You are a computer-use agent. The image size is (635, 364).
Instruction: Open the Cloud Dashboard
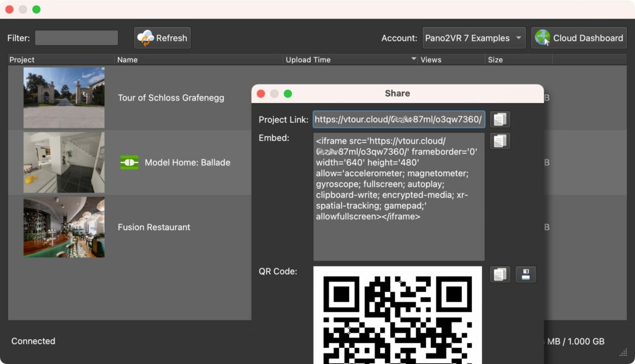click(x=579, y=38)
